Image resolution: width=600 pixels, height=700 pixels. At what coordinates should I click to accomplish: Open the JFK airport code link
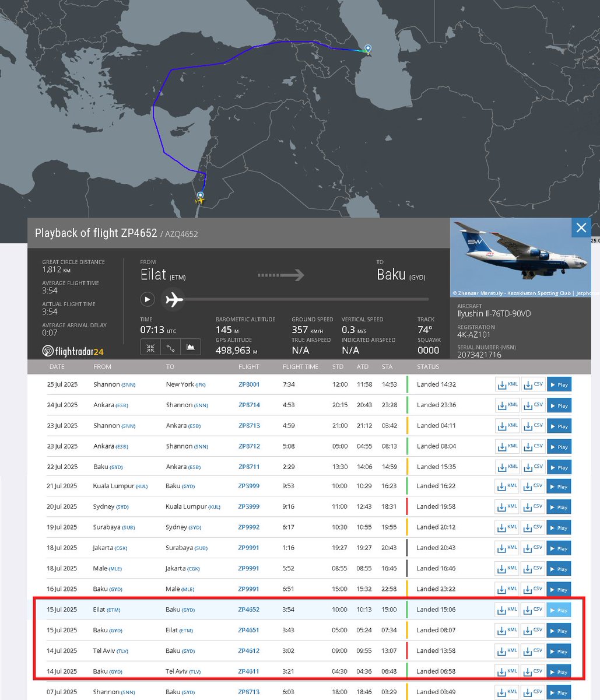tap(201, 385)
